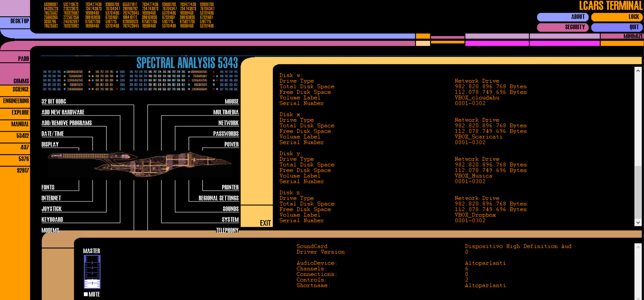Select COMMS in the sidebar
Viewport: 644px width, 300px height.
[15, 74]
